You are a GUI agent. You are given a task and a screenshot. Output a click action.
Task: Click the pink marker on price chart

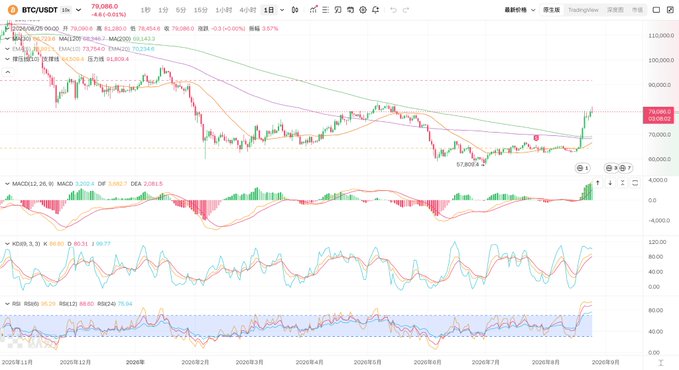[536, 138]
